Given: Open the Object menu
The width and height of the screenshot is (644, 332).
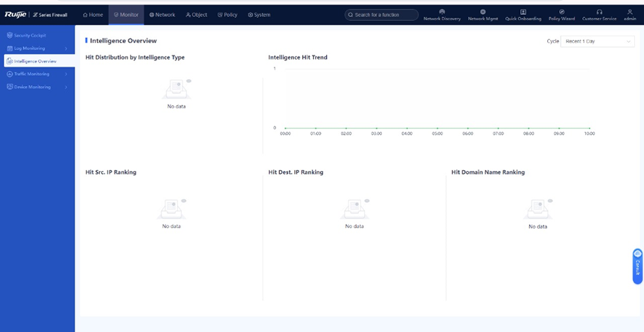Looking at the screenshot, I should pyautogui.click(x=196, y=15).
